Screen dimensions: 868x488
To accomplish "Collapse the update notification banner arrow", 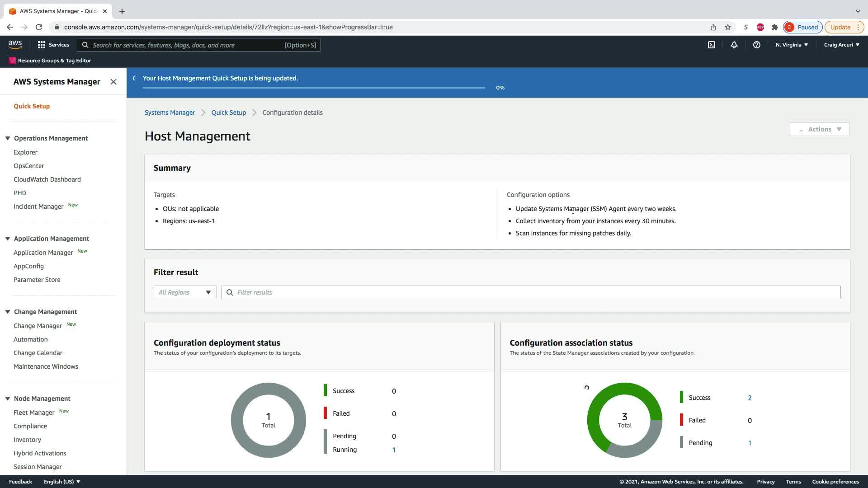I will click(x=134, y=78).
